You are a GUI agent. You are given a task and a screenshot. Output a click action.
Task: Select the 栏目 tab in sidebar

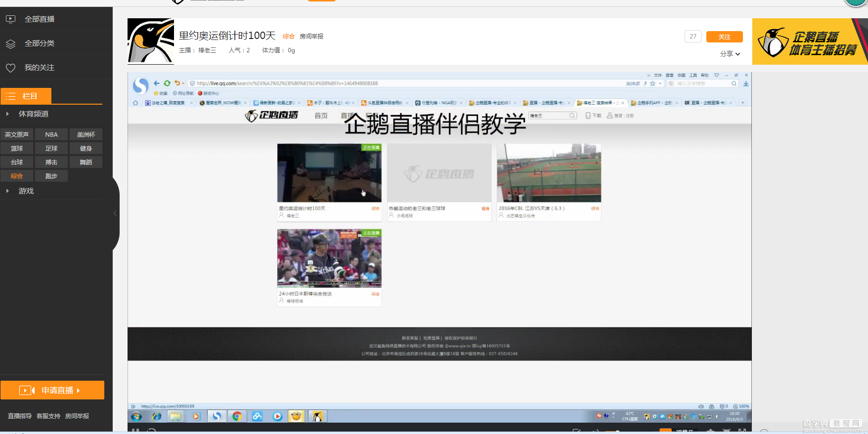click(x=26, y=96)
